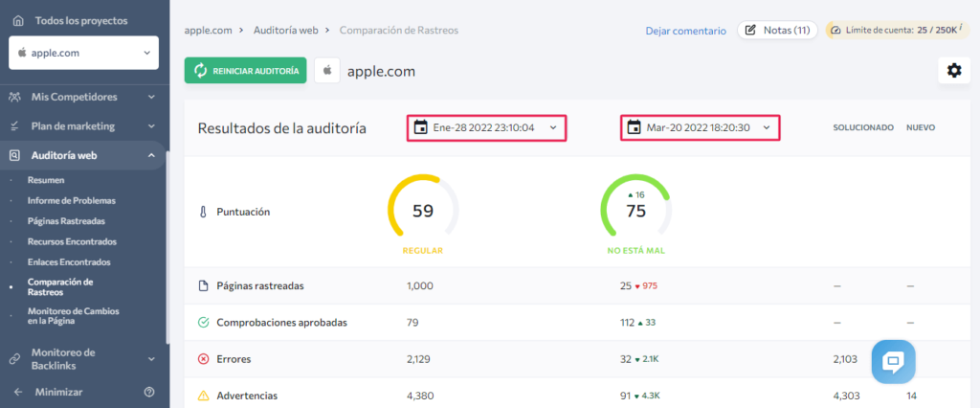
Task: Open the help question mark icon
Action: [x=149, y=393]
